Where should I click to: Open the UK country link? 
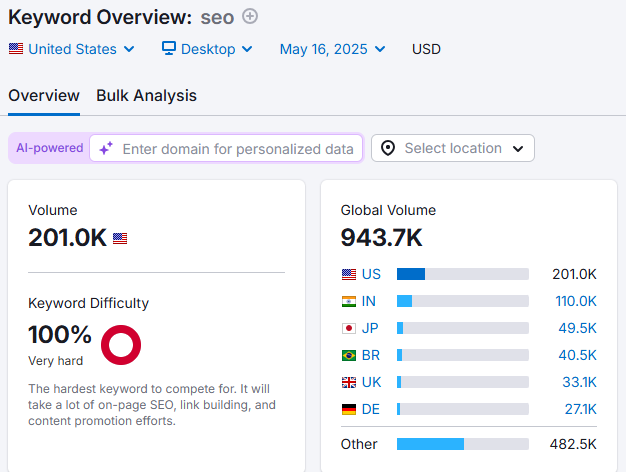(370, 382)
